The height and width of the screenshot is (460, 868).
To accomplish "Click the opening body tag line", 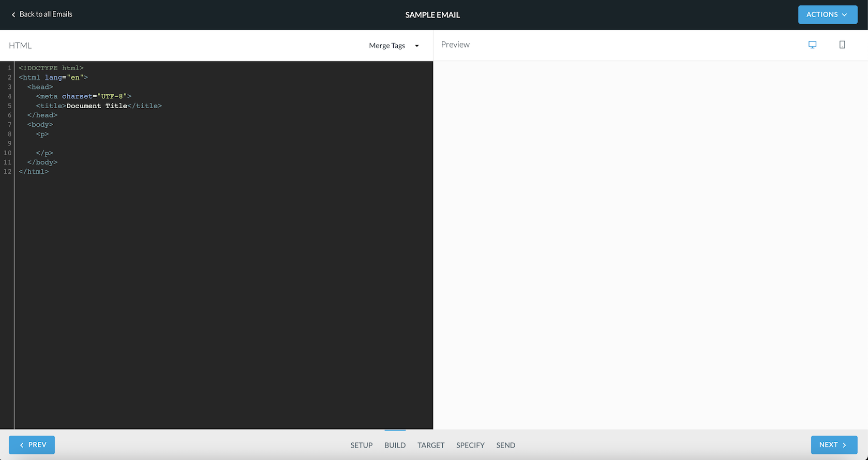I will (x=40, y=125).
